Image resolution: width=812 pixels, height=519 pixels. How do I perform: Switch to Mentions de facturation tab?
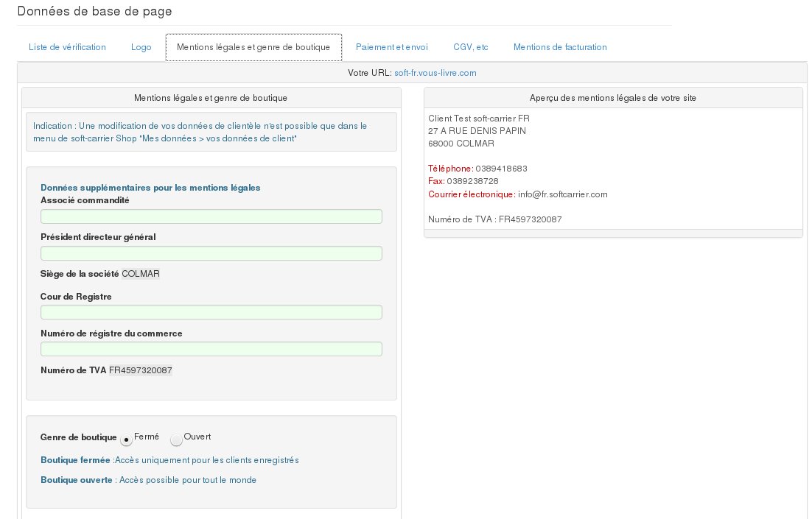(560, 47)
